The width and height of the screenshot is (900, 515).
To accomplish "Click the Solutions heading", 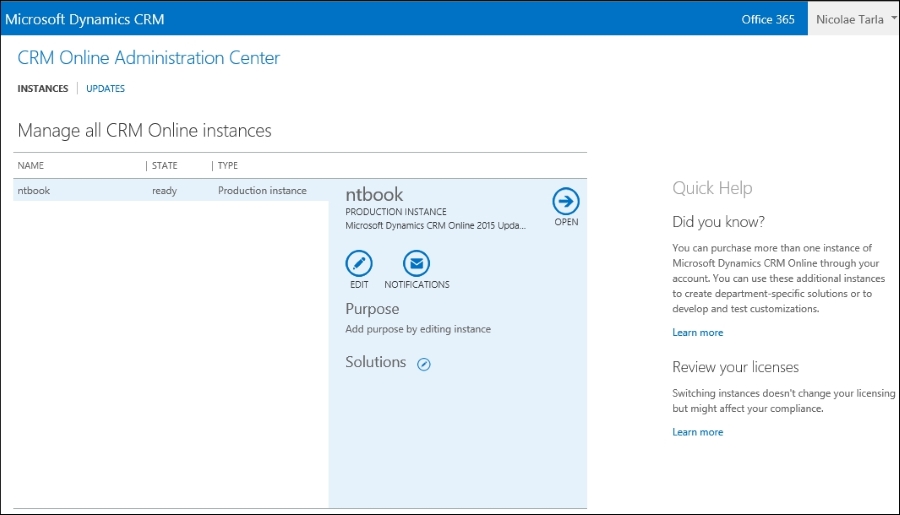I will tap(375, 362).
